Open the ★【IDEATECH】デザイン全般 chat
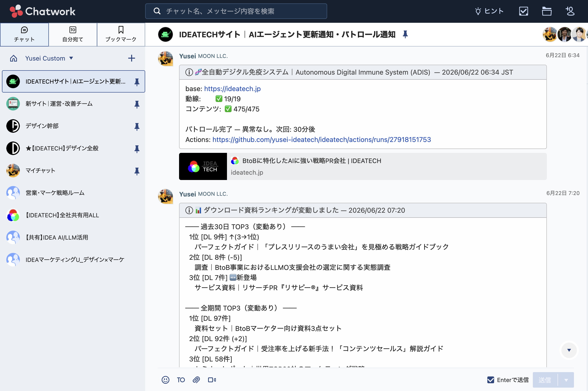588x391 pixels. [73, 148]
